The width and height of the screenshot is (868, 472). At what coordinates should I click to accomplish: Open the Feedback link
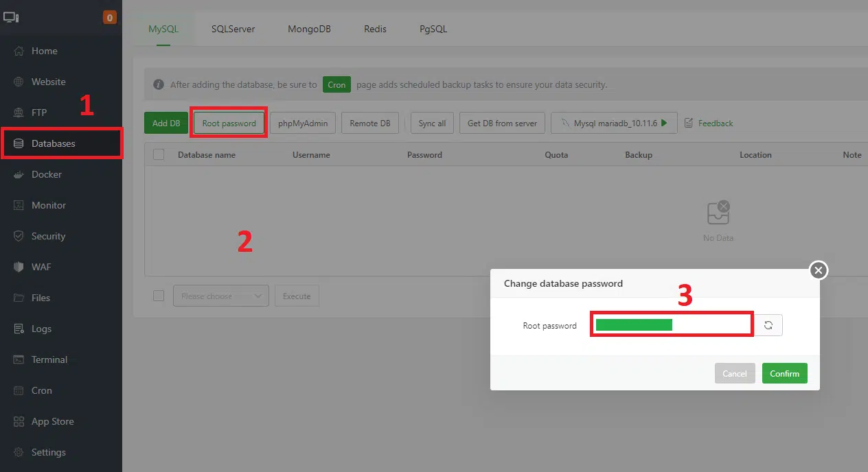(716, 123)
